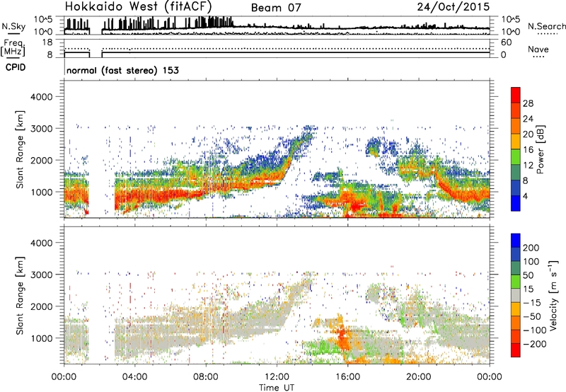This screenshot has height=392, width=566.
Task: Click the 'Nave' legend label
Action: pyautogui.click(x=538, y=49)
